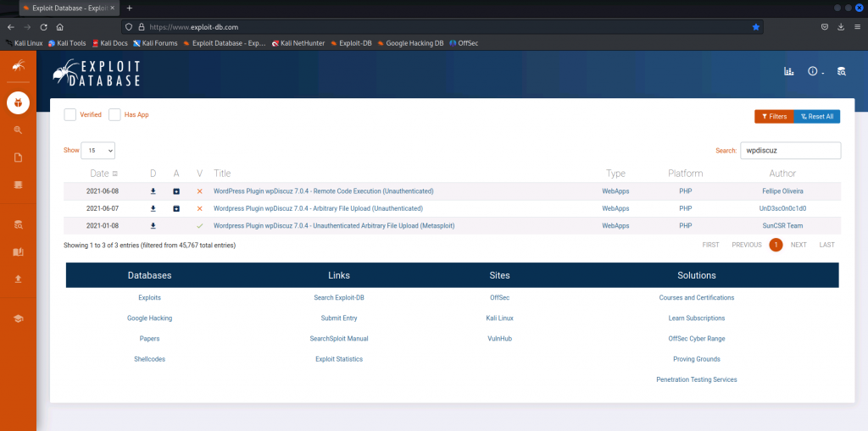Open the footer VulnHub link
The width and height of the screenshot is (868, 431).
point(499,339)
